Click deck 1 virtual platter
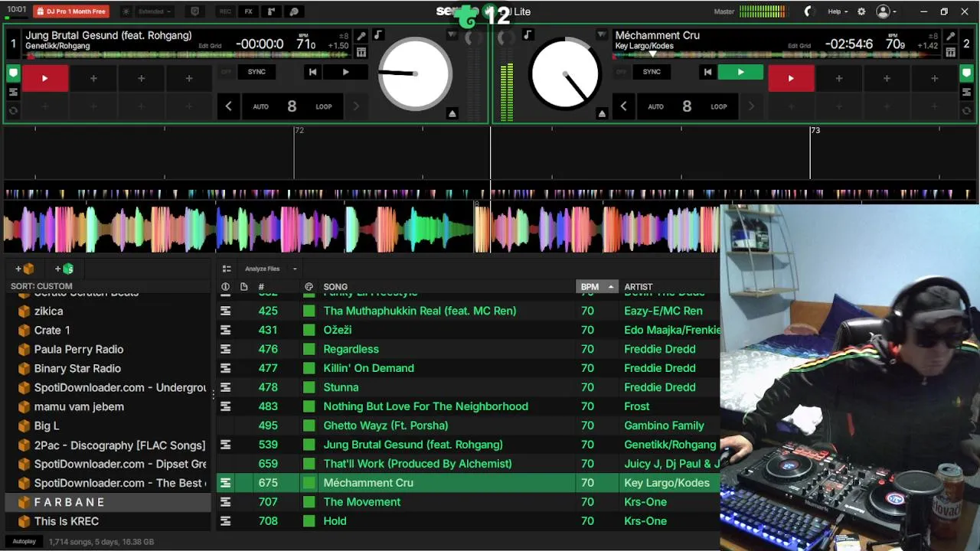 pos(415,73)
